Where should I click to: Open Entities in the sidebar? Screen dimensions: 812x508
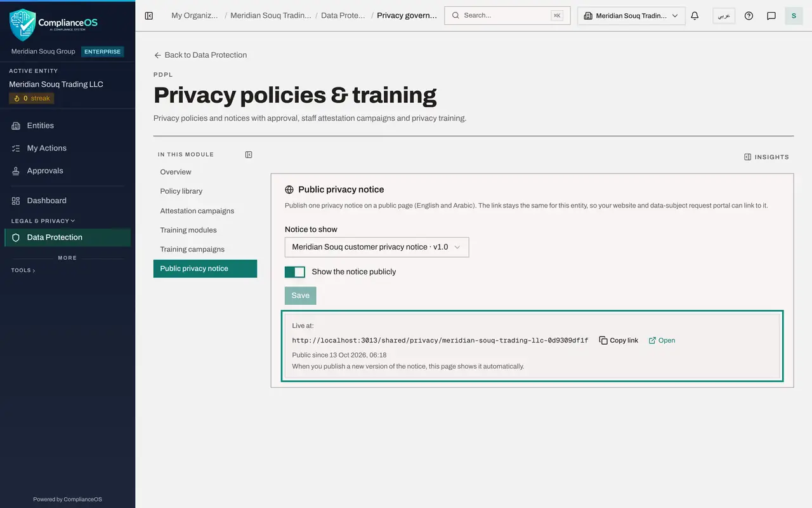tap(67, 126)
